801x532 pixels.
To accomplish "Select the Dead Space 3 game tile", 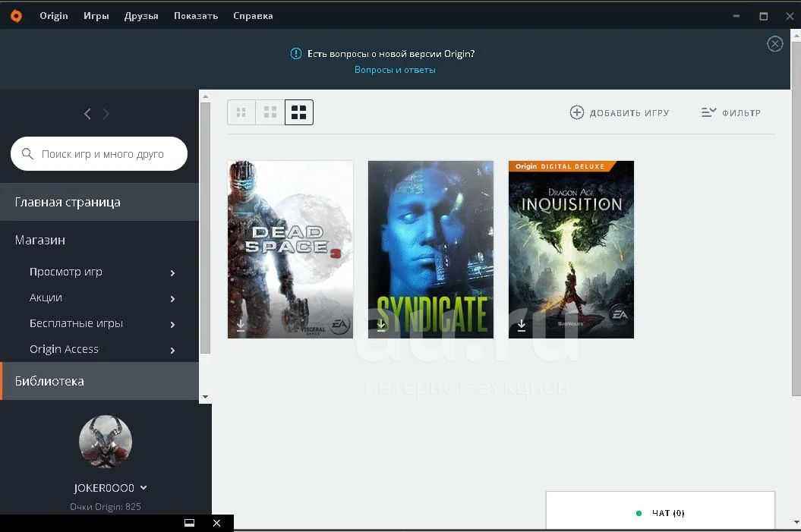I will click(x=290, y=250).
